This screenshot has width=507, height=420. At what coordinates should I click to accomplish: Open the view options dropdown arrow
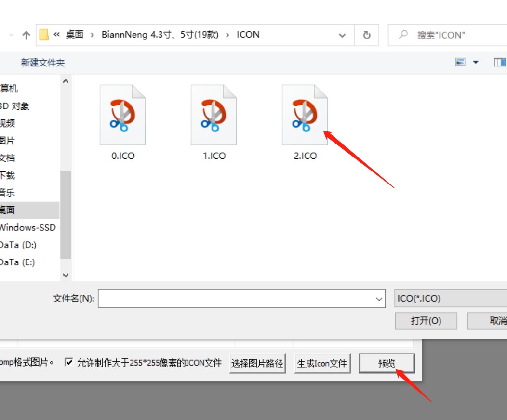[x=476, y=62]
